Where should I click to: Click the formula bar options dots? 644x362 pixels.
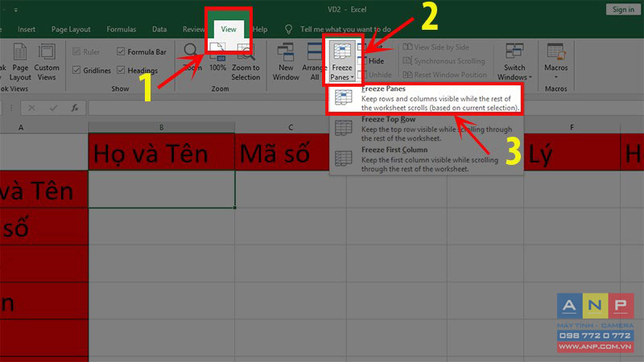tap(11, 108)
